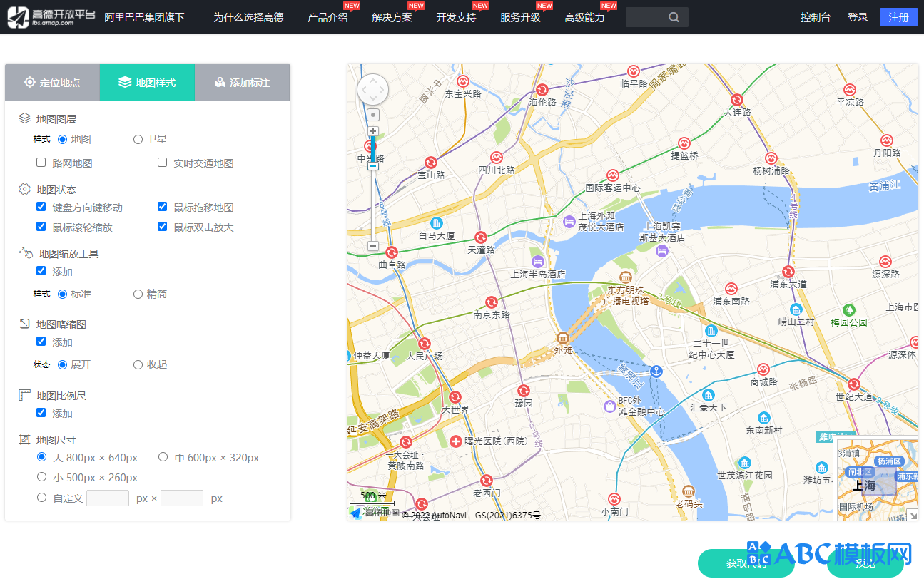Enable the 路网地图 checkbox

[x=41, y=163]
